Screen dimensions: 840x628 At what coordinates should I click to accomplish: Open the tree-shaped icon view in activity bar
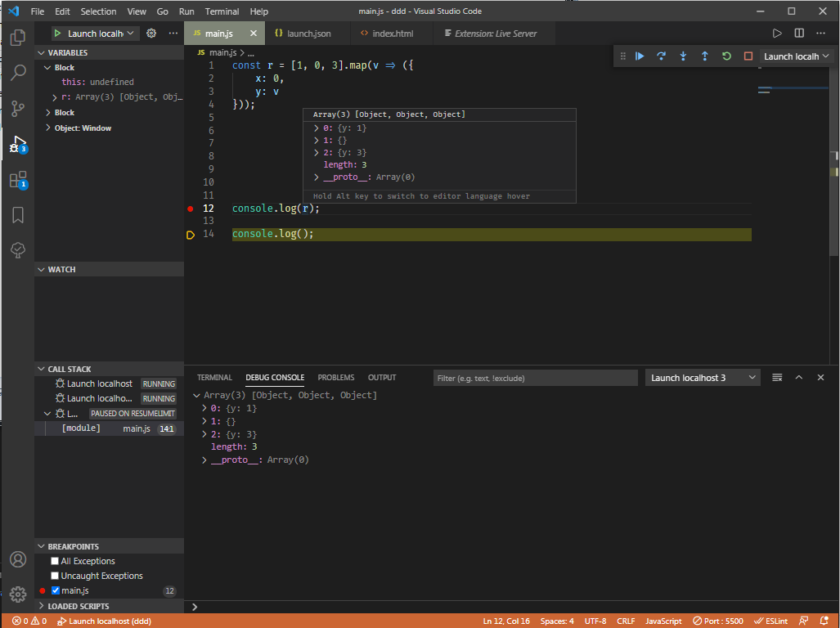pyautogui.click(x=18, y=250)
